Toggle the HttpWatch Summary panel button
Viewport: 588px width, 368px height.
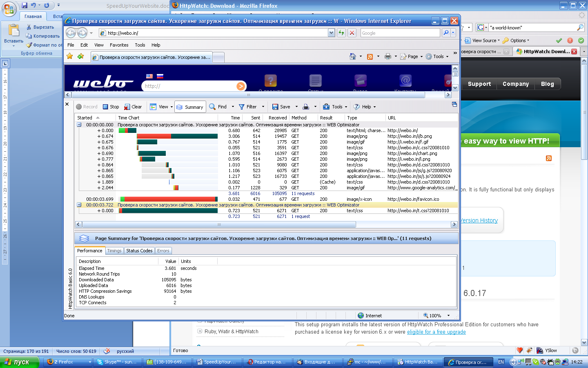pyautogui.click(x=190, y=107)
